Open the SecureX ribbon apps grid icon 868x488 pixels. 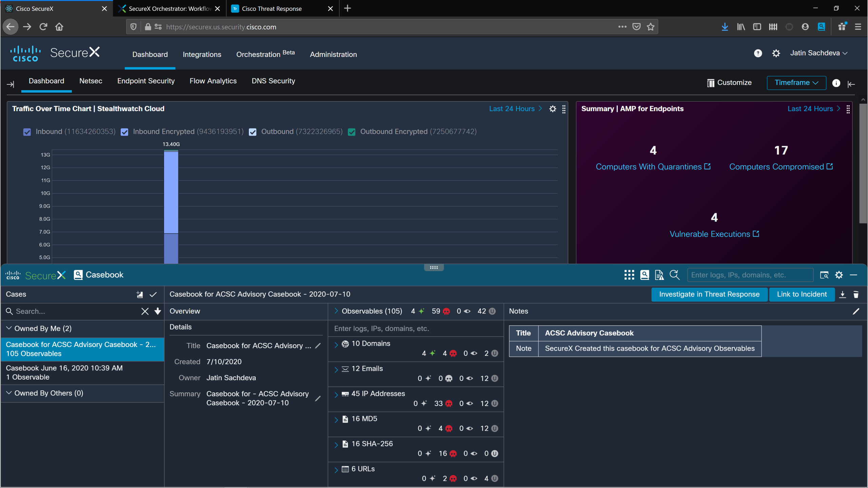pos(629,275)
